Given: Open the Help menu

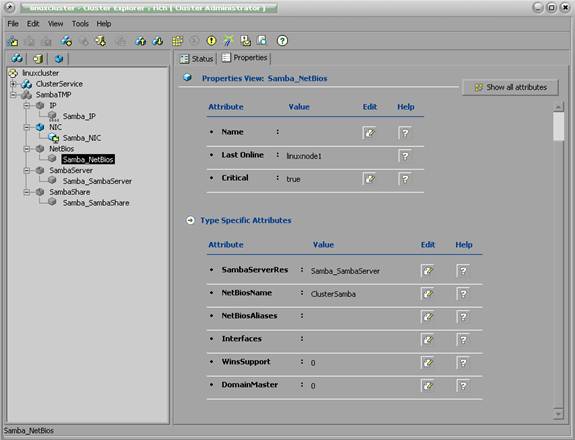Looking at the screenshot, I should 104,24.
